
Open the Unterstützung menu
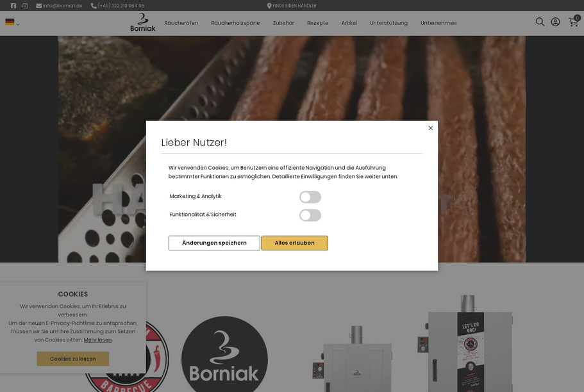388,23
